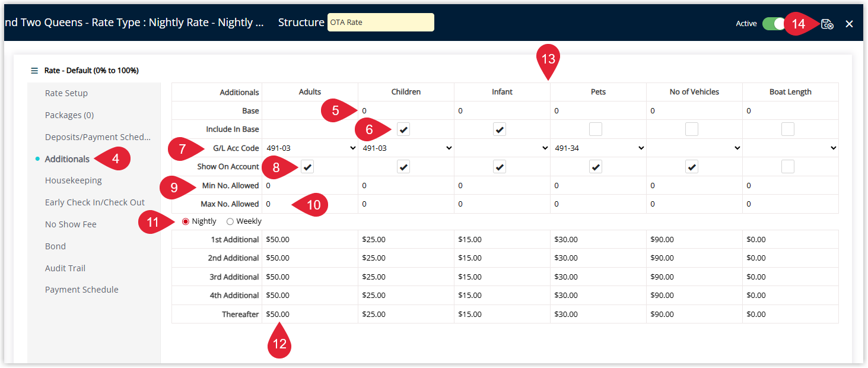The height and width of the screenshot is (368, 868).
Task: Open Pets G/L Acc Code dropdown 491-34
Action: click(x=598, y=148)
